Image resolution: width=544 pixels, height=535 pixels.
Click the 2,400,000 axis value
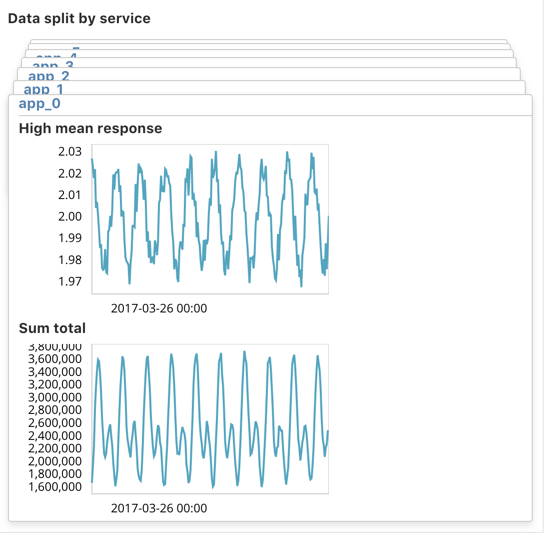55,436
